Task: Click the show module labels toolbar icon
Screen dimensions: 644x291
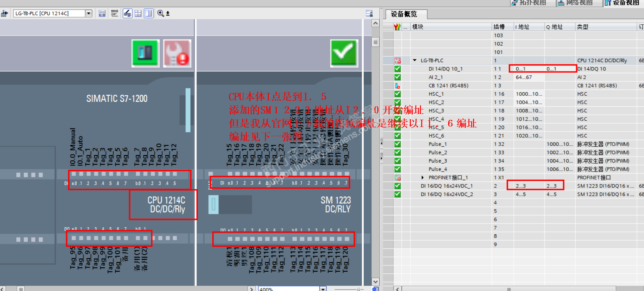Action: [x=102, y=13]
